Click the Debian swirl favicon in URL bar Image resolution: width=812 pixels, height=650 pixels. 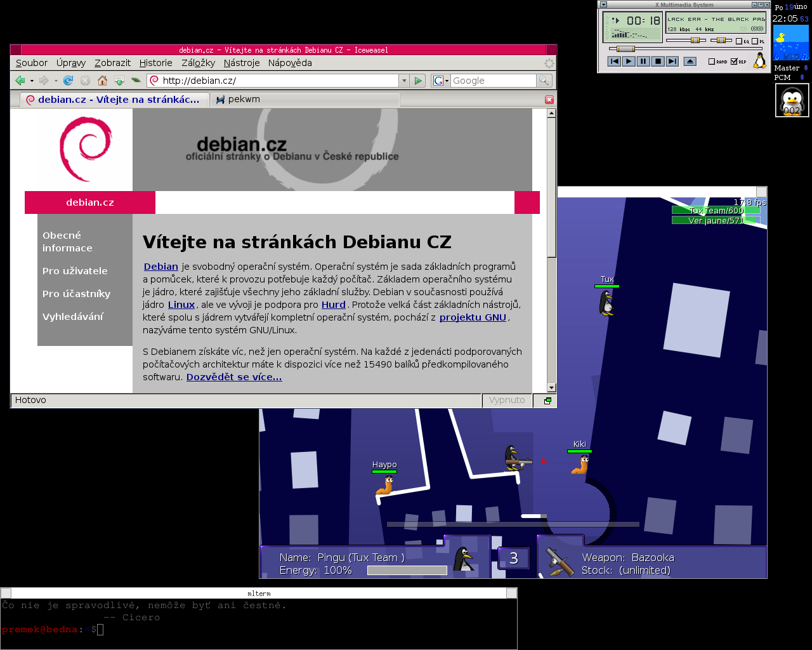click(x=154, y=81)
